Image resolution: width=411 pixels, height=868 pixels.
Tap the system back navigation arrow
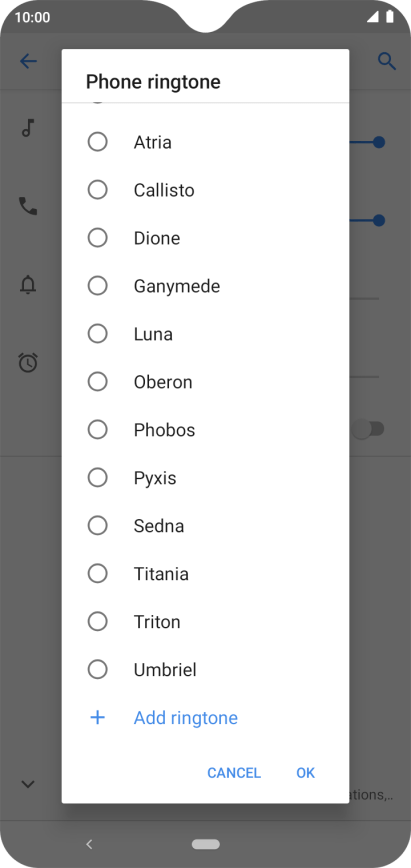pyautogui.click(x=89, y=844)
